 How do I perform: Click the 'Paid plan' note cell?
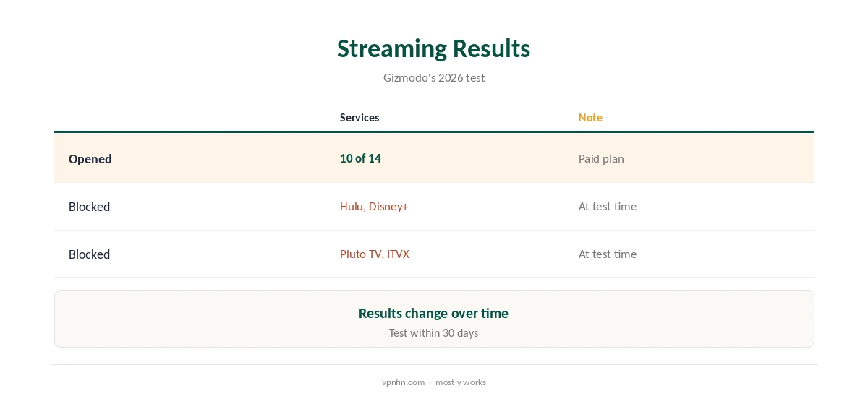tap(601, 158)
